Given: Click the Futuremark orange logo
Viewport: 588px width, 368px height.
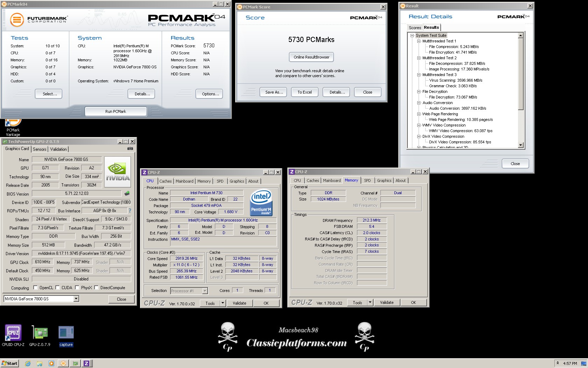Looking at the screenshot, I should (x=17, y=20).
